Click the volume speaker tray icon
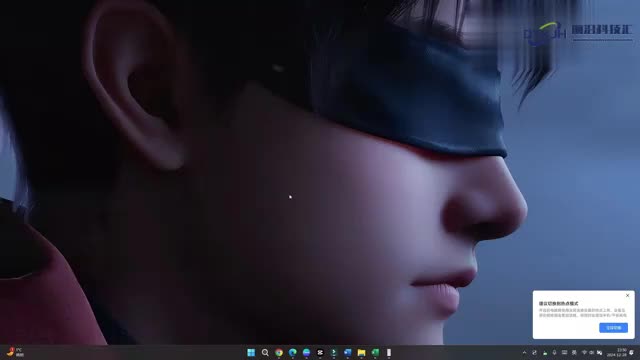This screenshot has height=360, width=640. tap(591, 353)
